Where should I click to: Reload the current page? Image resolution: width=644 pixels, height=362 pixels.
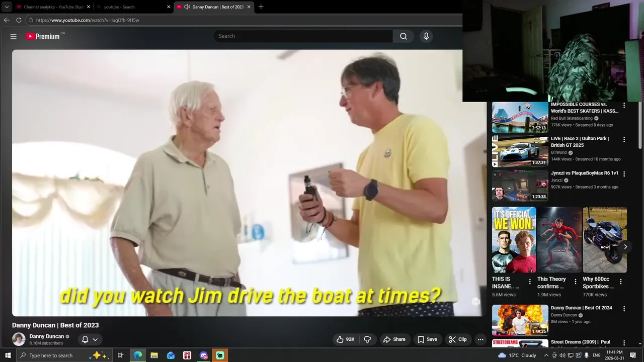19,20
